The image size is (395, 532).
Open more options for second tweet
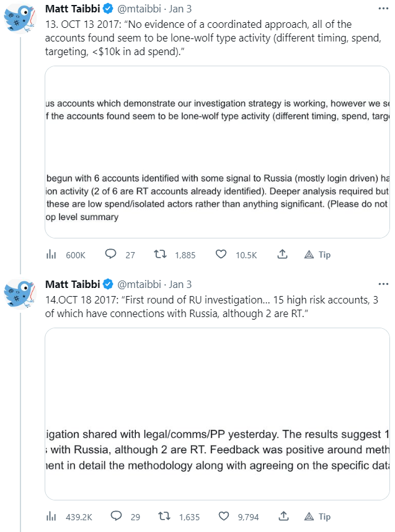point(384,284)
